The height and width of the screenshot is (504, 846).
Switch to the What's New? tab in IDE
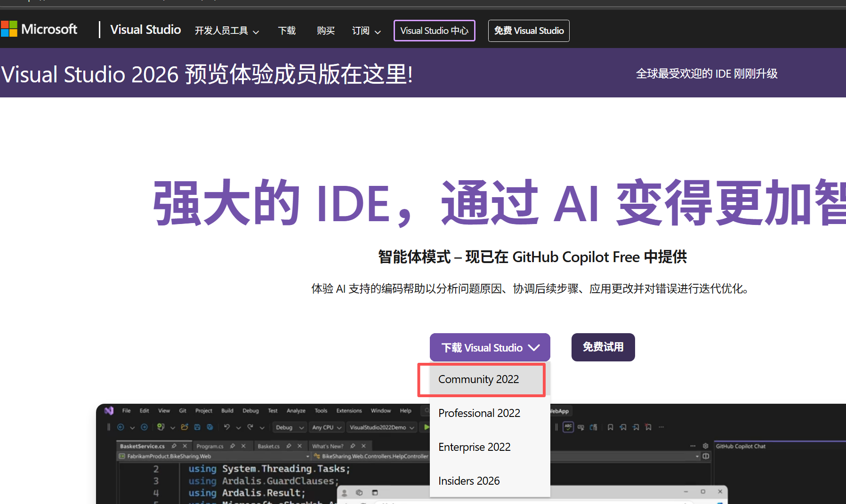(328, 446)
